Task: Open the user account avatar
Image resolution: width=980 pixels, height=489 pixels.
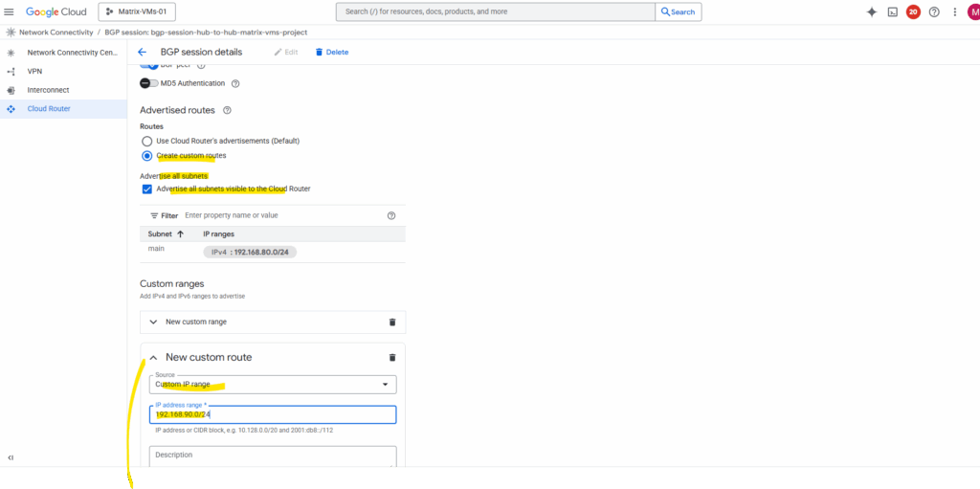Action: click(973, 11)
